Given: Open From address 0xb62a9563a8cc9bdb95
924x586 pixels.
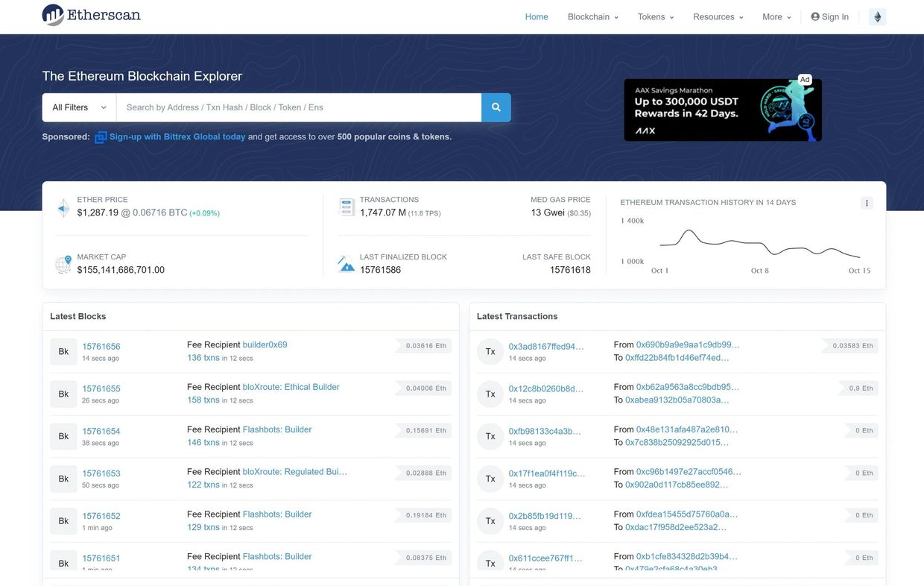Looking at the screenshot, I should click(x=688, y=387).
